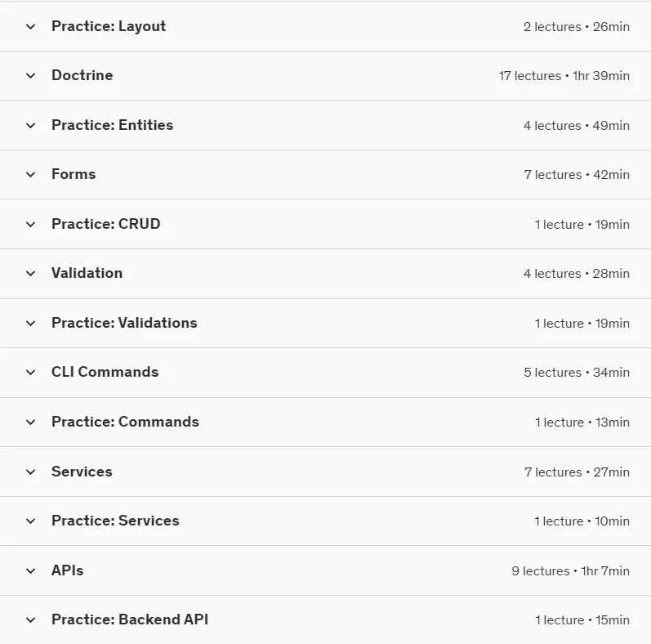Image resolution: width=651 pixels, height=644 pixels.
Task: Click the chevron next to Practice: Commands
Action: [x=30, y=423]
